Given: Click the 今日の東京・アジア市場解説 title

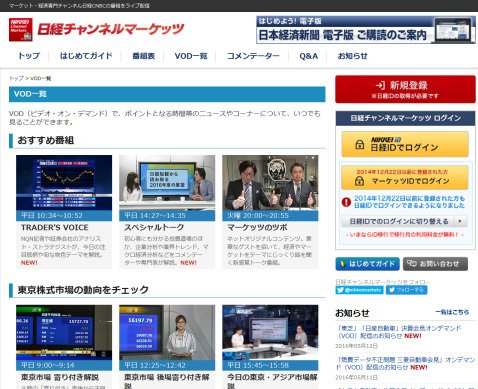Looking at the screenshot, I should coord(272,381).
